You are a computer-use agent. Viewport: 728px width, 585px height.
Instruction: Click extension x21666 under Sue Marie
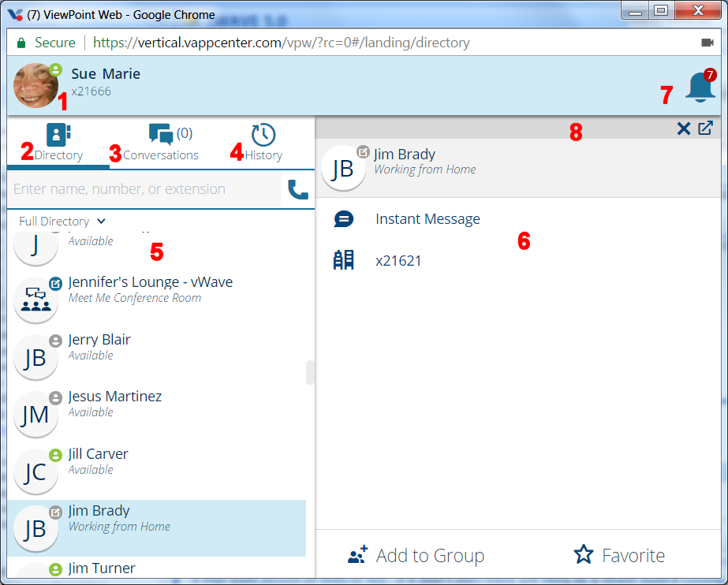(91, 91)
